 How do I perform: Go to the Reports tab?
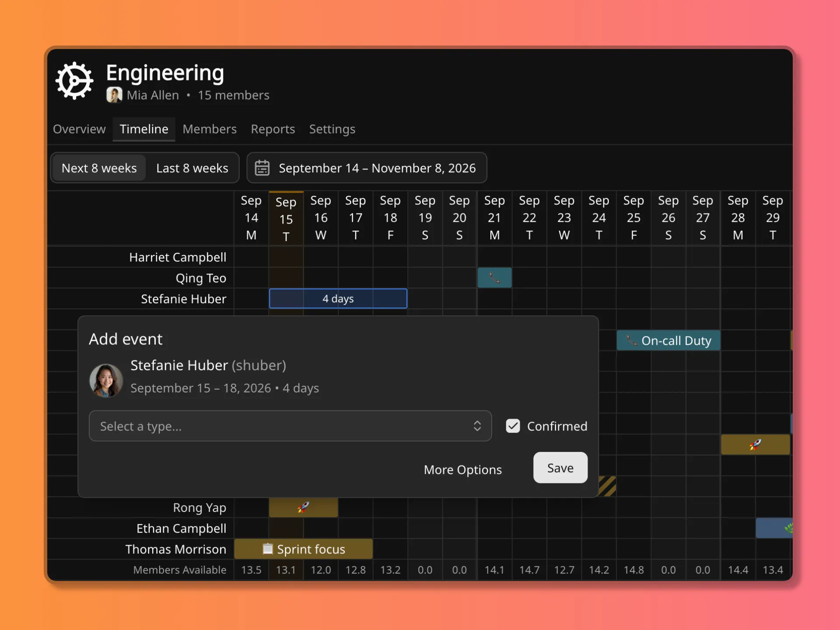pos(273,129)
